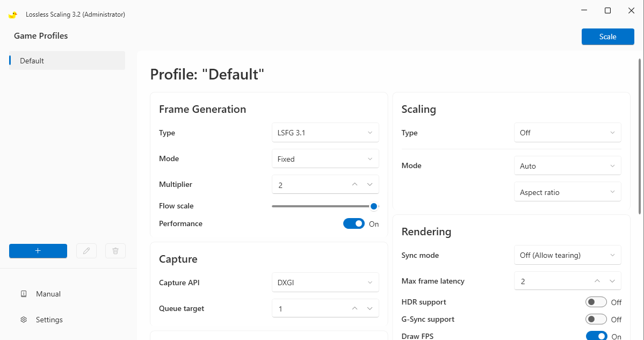644x340 pixels.
Task: Open the Settings gear icon
Action: coord(24,320)
